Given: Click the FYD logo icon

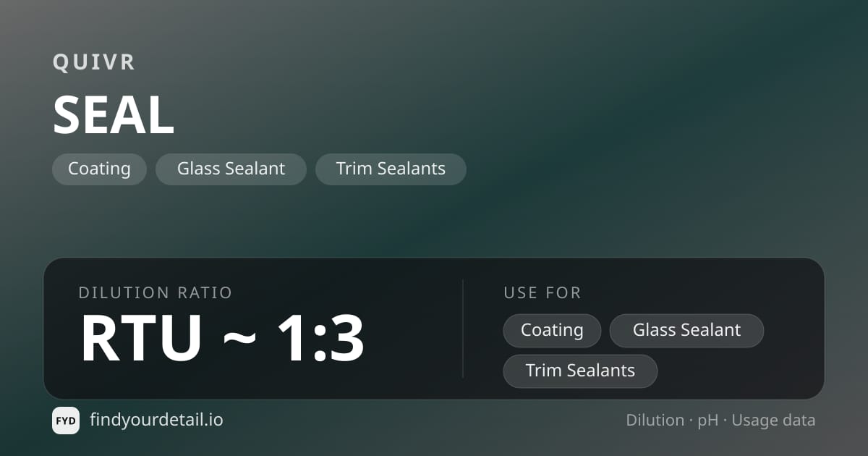Looking at the screenshot, I should (66, 421).
